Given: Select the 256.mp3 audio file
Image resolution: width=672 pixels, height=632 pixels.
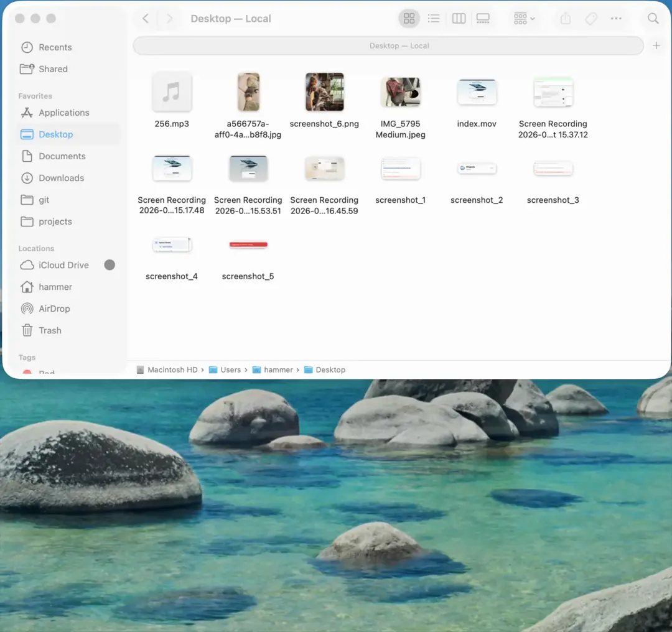Looking at the screenshot, I should click(x=172, y=93).
